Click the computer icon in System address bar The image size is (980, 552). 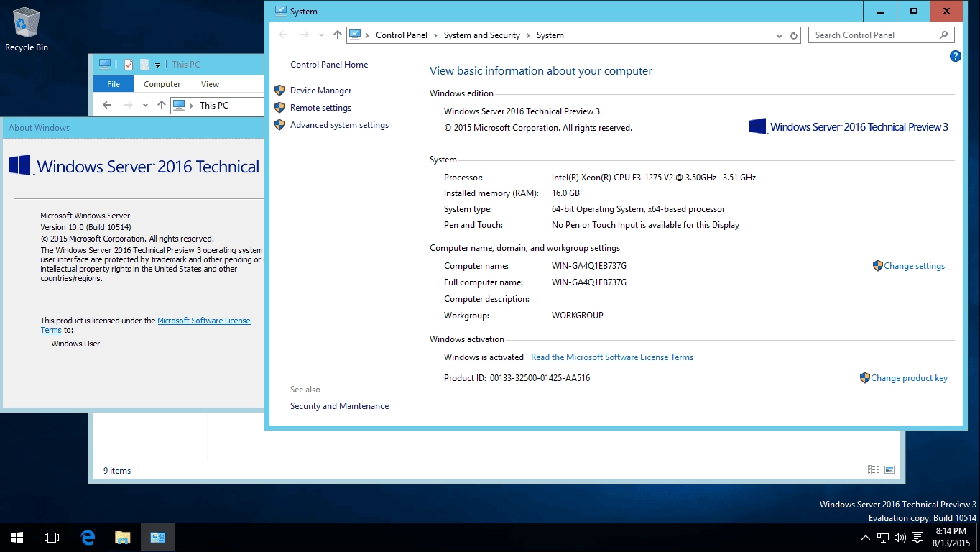click(354, 34)
